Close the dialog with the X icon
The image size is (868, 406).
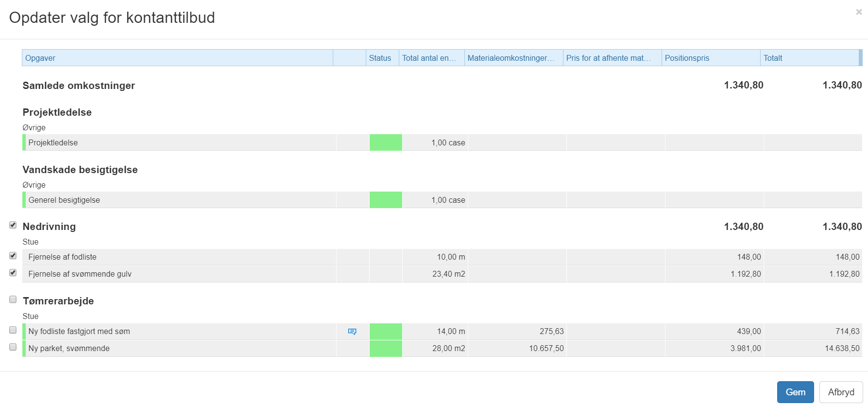[859, 12]
